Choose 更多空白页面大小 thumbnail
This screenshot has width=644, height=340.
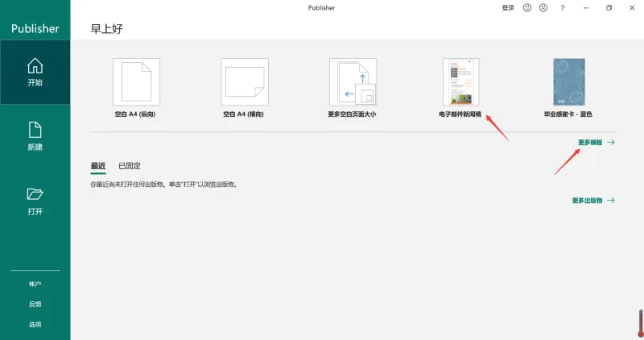(x=353, y=82)
